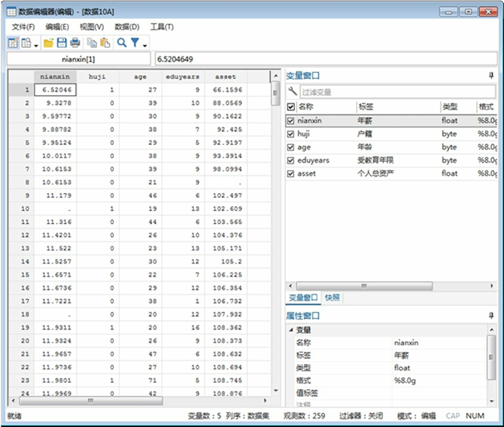Collapse the 变量 group in properties panel
The image size is (504, 427).
(x=292, y=329)
